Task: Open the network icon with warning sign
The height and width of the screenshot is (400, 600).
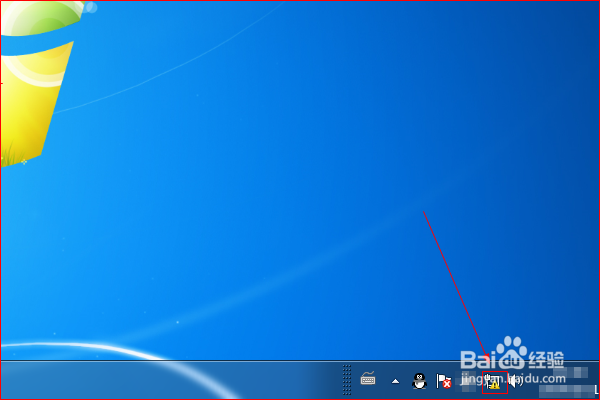Action: [494, 382]
